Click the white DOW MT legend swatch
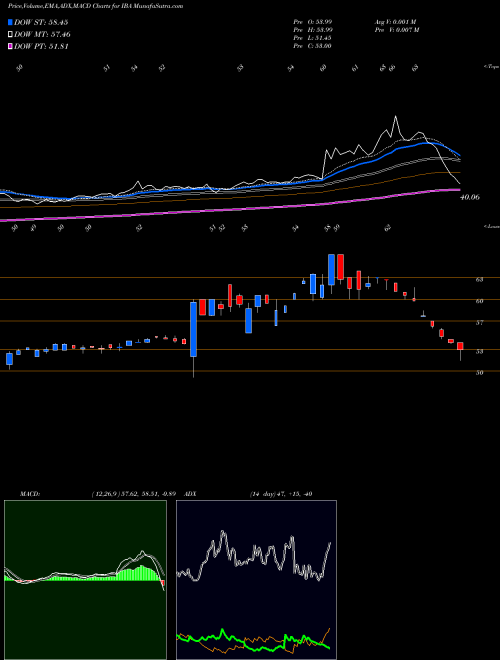Image resolution: width=500 pixels, height=660 pixels. pyautogui.click(x=10, y=35)
